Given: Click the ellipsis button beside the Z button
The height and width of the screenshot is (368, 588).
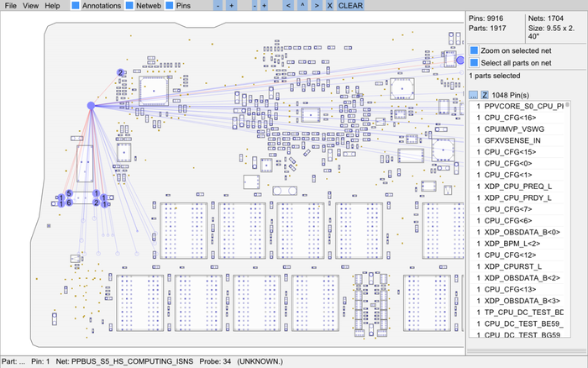Looking at the screenshot, I should point(473,95).
